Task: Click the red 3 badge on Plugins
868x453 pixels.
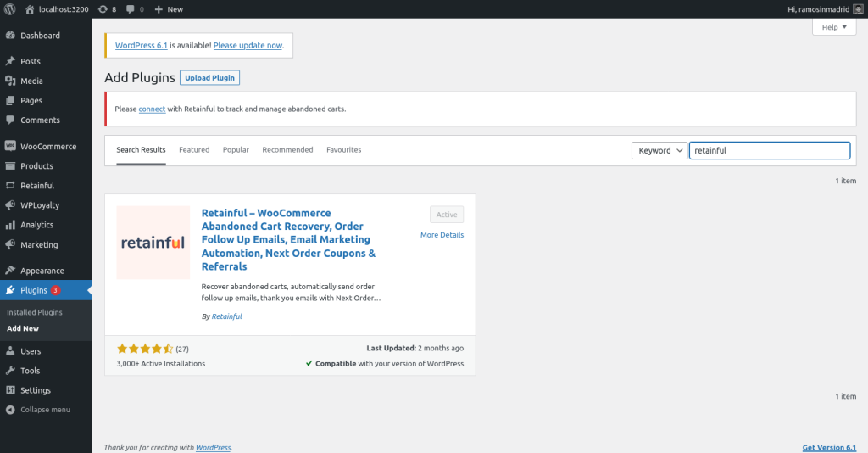Action: (55, 290)
